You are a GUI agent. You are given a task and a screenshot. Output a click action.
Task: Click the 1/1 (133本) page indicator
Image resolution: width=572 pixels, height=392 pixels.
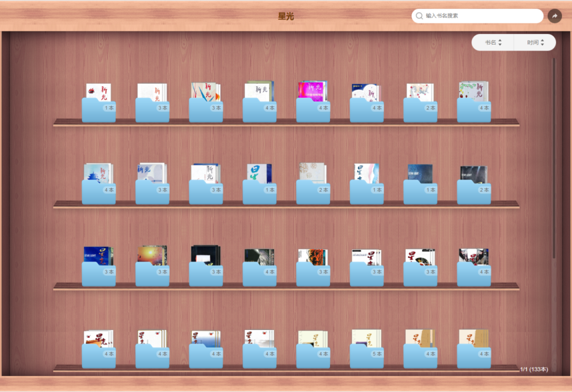pos(534,369)
